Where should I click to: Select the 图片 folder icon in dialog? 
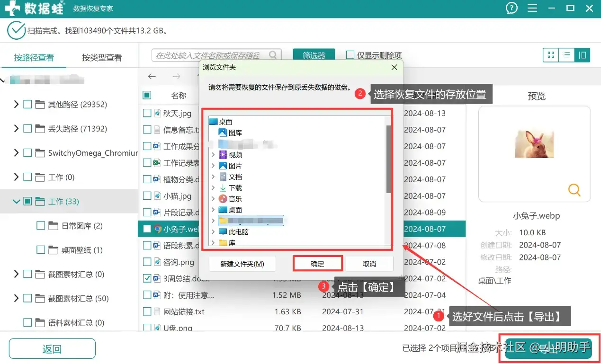(x=223, y=166)
